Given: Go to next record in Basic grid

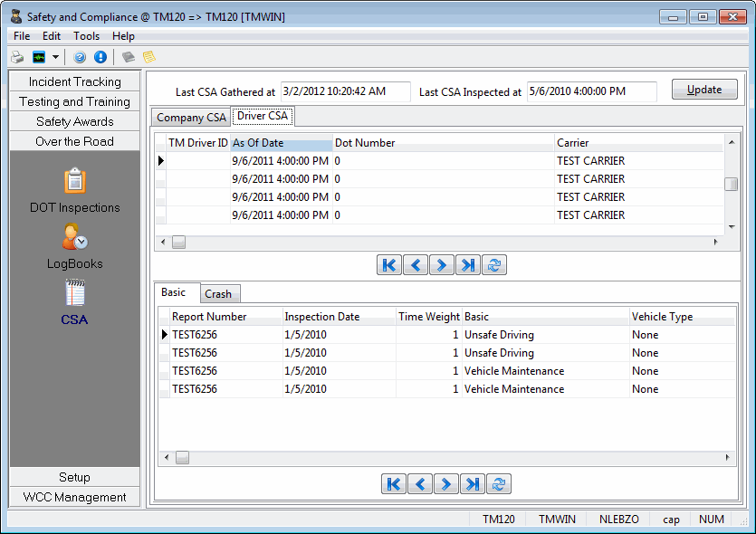Looking at the screenshot, I should pos(446,484).
